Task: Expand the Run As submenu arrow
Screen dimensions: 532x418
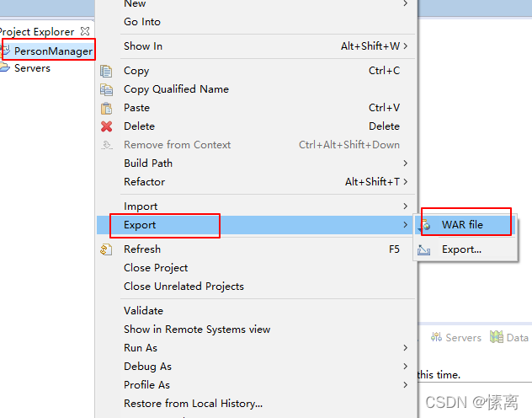Action: (406, 348)
